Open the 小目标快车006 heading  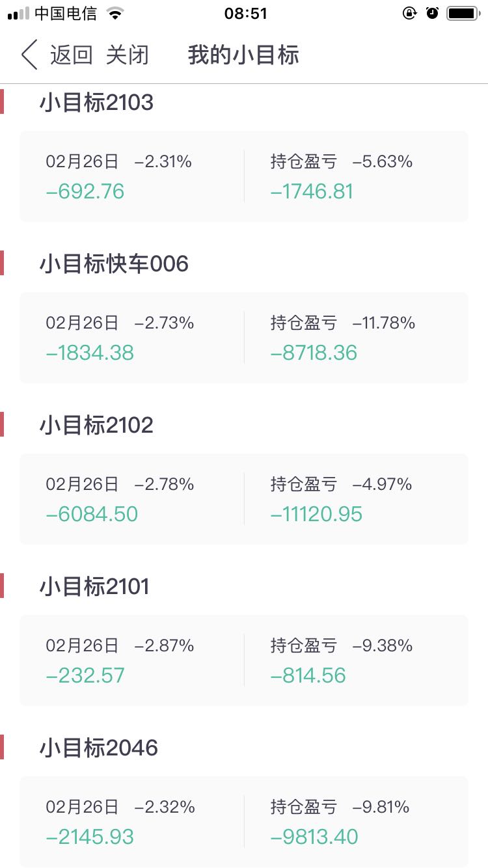[115, 264]
